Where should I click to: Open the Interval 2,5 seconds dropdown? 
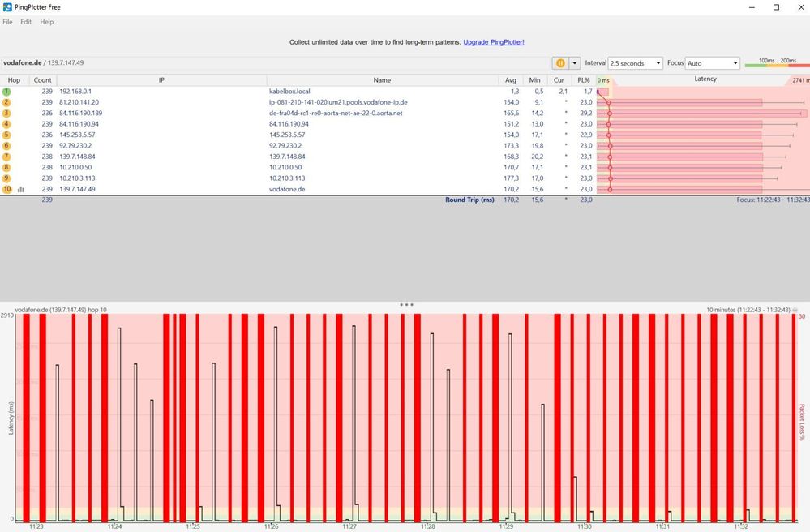coord(635,63)
